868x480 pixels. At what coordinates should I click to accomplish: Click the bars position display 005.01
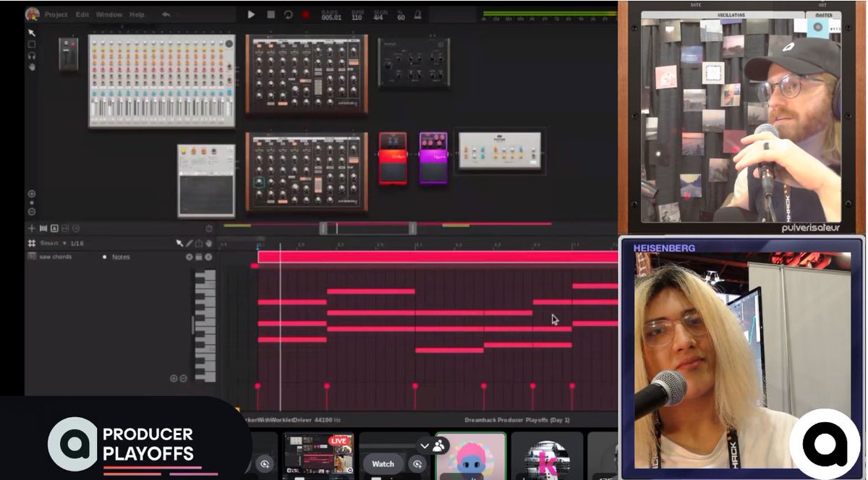[x=331, y=17]
